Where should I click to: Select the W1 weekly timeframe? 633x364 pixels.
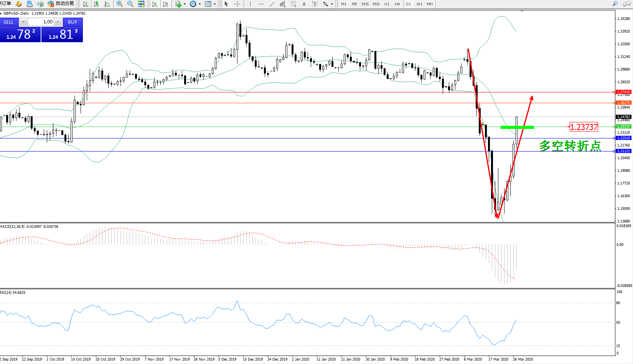coord(419,4)
